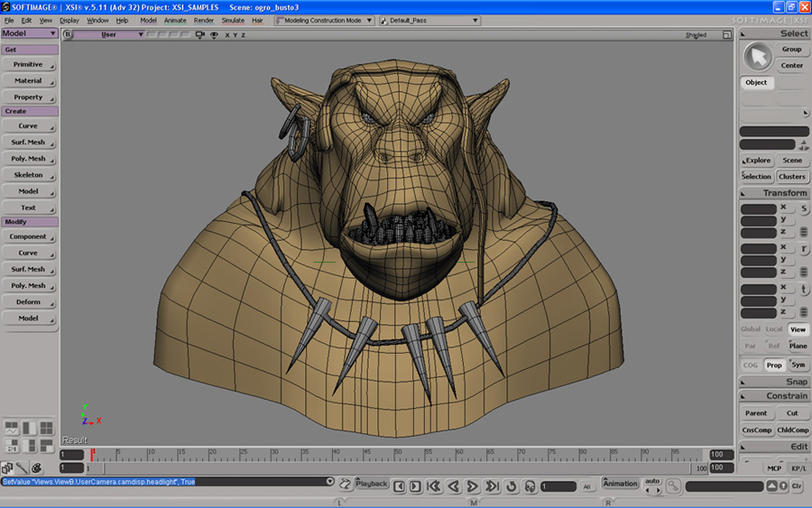Open the Model module dropdown
Viewport: 812px width, 508px height.
point(29,33)
